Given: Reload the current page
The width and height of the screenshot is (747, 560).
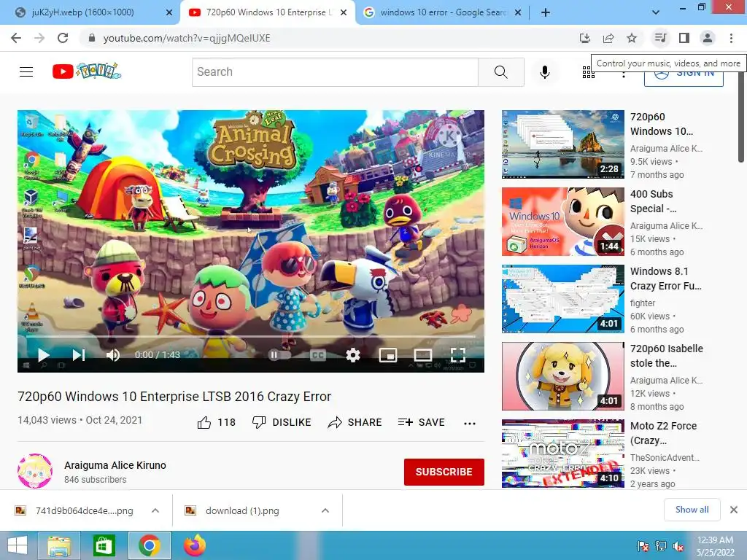Looking at the screenshot, I should [x=63, y=38].
